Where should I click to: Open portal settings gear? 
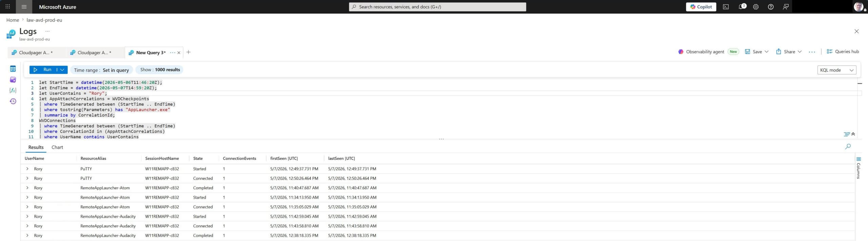pyautogui.click(x=756, y=7)
